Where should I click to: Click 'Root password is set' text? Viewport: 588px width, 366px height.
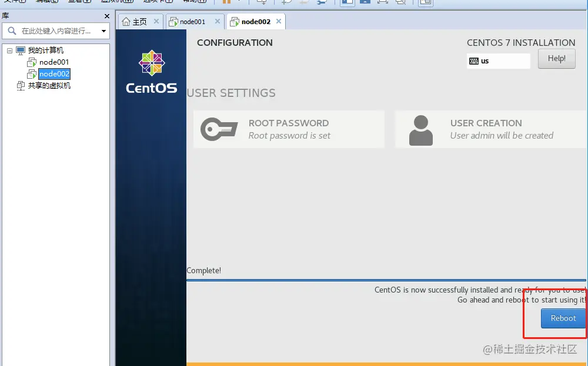coord(289,136)
